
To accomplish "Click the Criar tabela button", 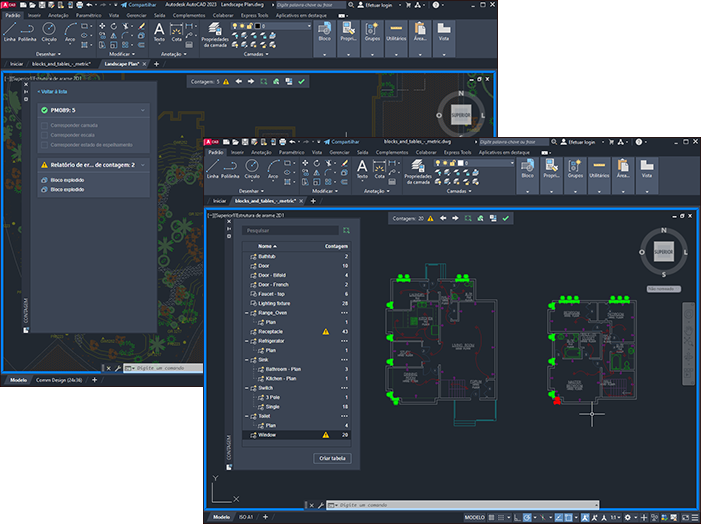I will click(332, 458).
